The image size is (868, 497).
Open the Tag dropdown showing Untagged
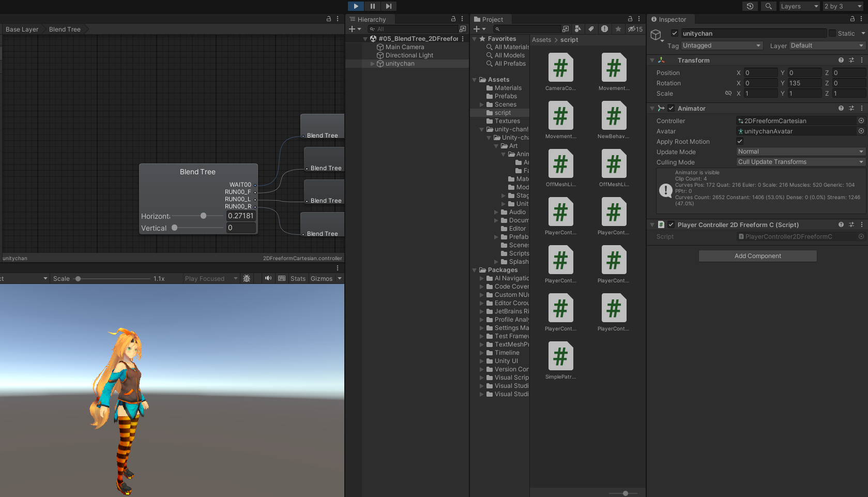pos(722,46)
